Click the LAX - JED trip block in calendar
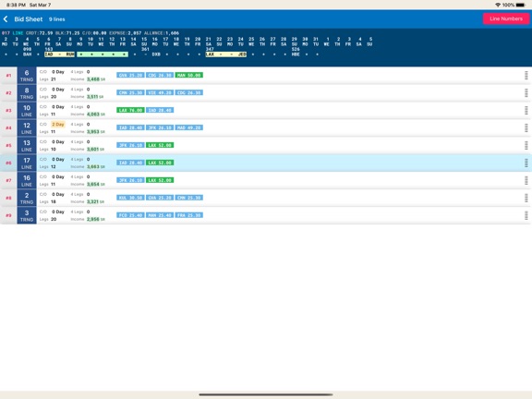Screen dimensions: 532x399 tap(226, 54)
